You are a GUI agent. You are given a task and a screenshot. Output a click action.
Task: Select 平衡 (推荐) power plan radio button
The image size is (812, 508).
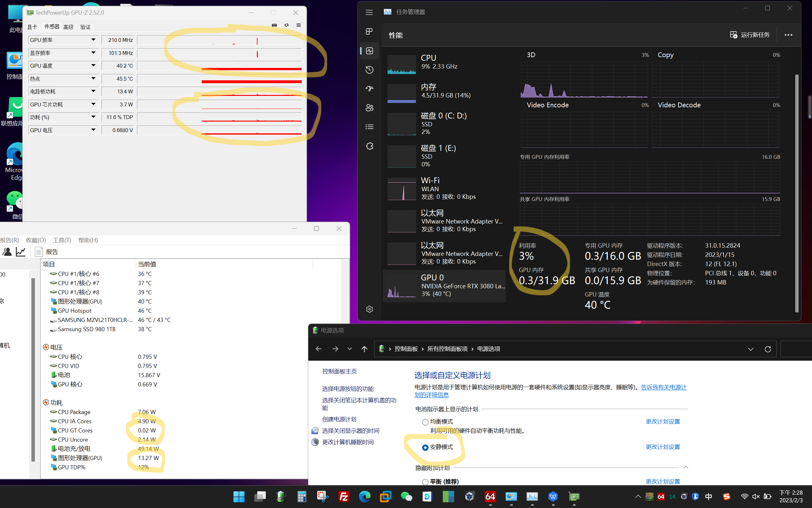tap(425, 482)
